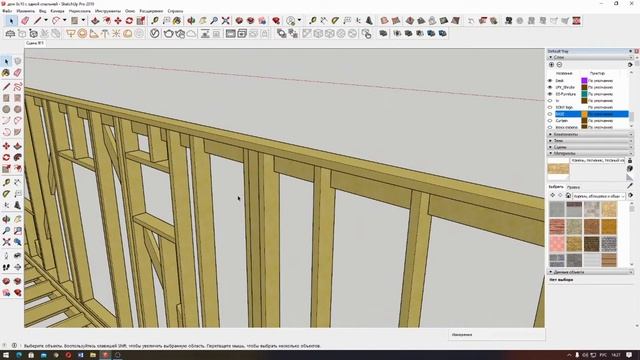This screenshot has width=640, height=360.
Task: Show the SONY layer
Action: (550, 107)
